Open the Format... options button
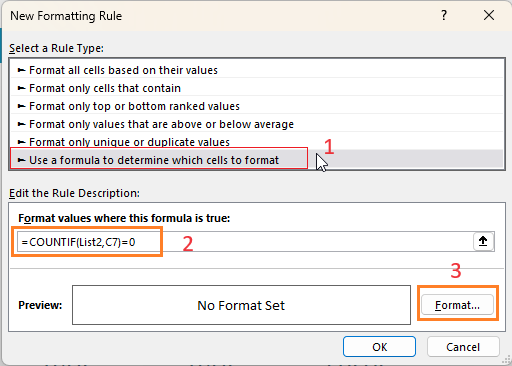Screen dimensions: 512x366 457,305
